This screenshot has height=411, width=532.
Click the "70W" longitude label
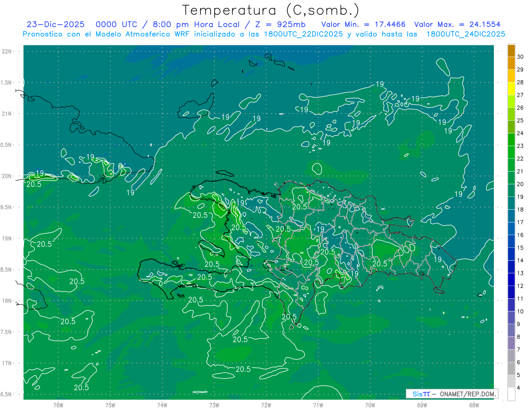coord(370,405)
